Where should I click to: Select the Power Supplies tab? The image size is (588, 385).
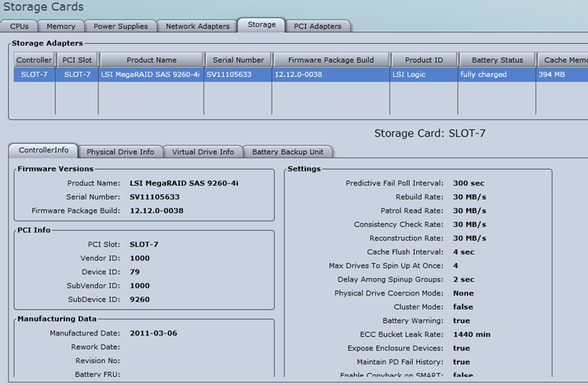coord(120,26)
